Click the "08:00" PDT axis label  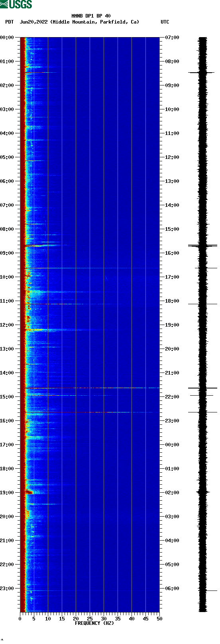(x=7, y=229)
